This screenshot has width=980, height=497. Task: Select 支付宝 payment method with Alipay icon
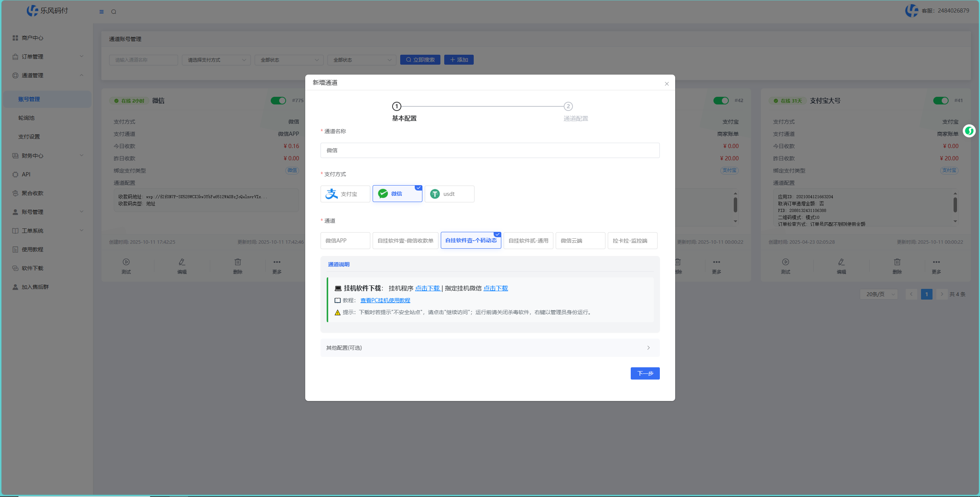point(345,194)
